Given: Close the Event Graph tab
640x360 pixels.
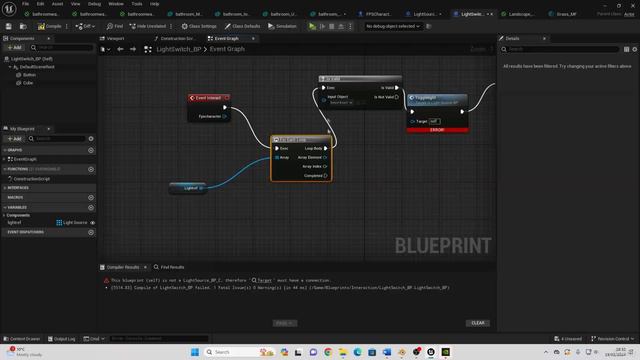Looking at the screenshot, I should tap(253, 38).
